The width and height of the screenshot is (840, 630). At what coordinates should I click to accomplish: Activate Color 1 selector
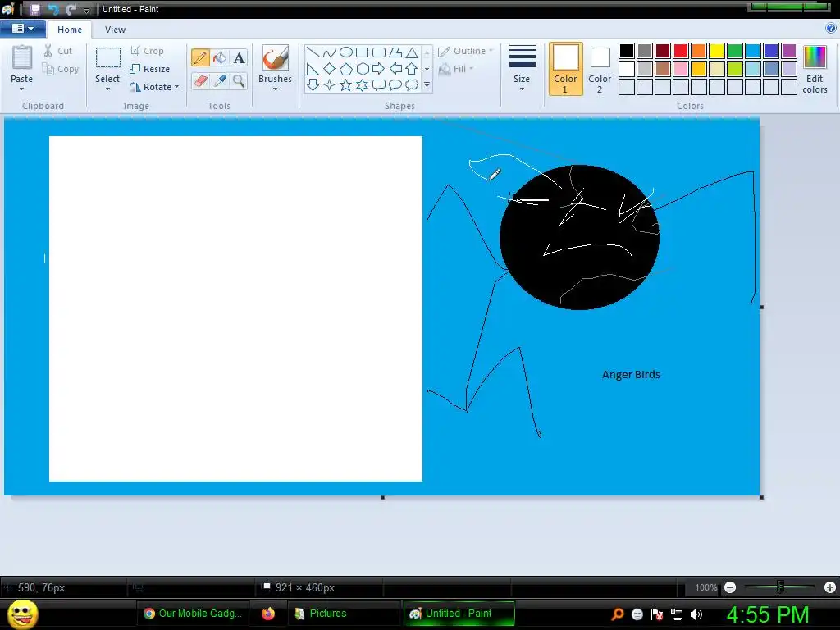(565, 69)
